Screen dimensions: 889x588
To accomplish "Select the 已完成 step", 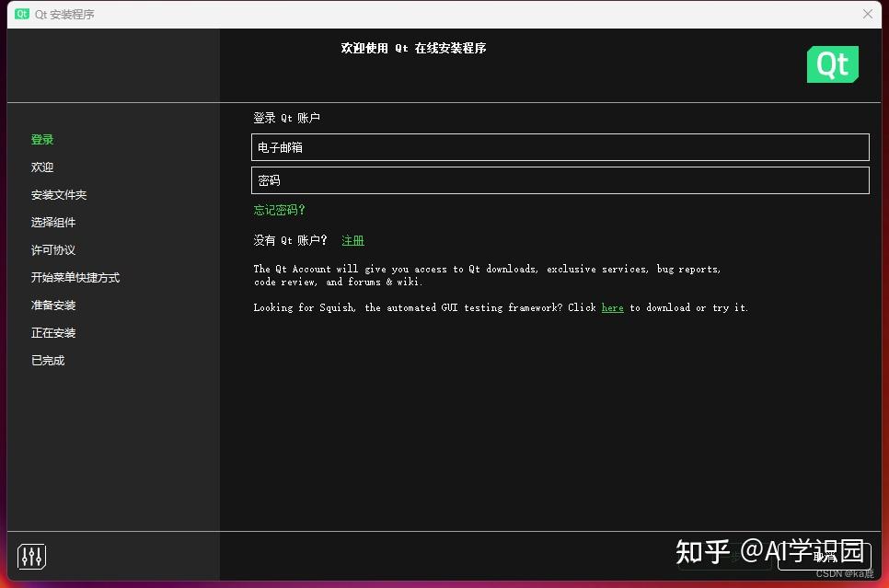I will (x=47, y=360).
